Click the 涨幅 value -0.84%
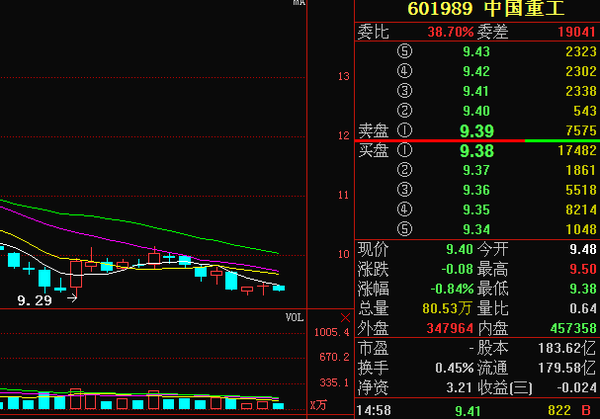600x419 pixels. pyautogui.click(x=452, y=289)
